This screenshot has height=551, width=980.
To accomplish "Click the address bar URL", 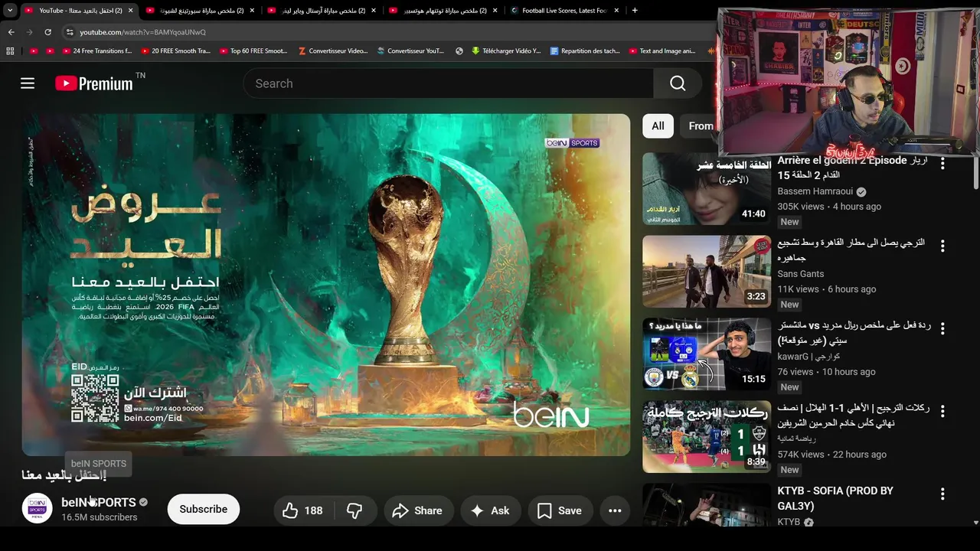I will (143, 32).
